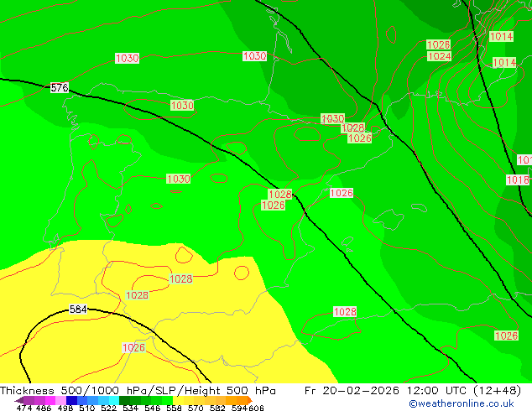Click the forecast date 'Fr 20-02-2026 12:00 UTC'
The width and height of the screenshot is (532, 411).
point(386,390)
